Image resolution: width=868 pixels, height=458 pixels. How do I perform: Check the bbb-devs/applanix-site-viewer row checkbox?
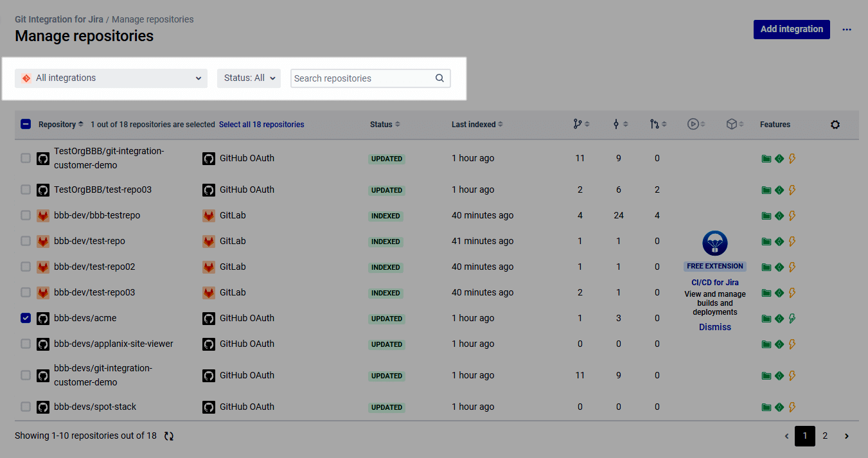point(26,344)
